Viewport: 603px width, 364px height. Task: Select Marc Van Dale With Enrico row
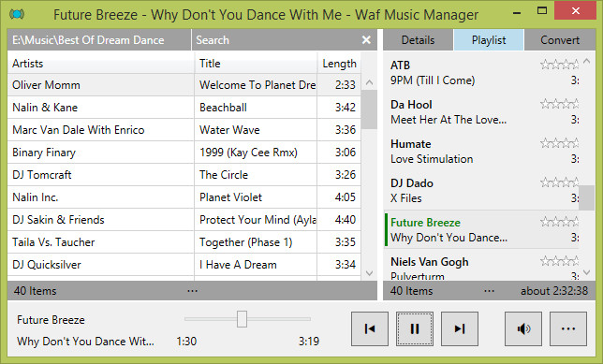(x=184, y=130)
